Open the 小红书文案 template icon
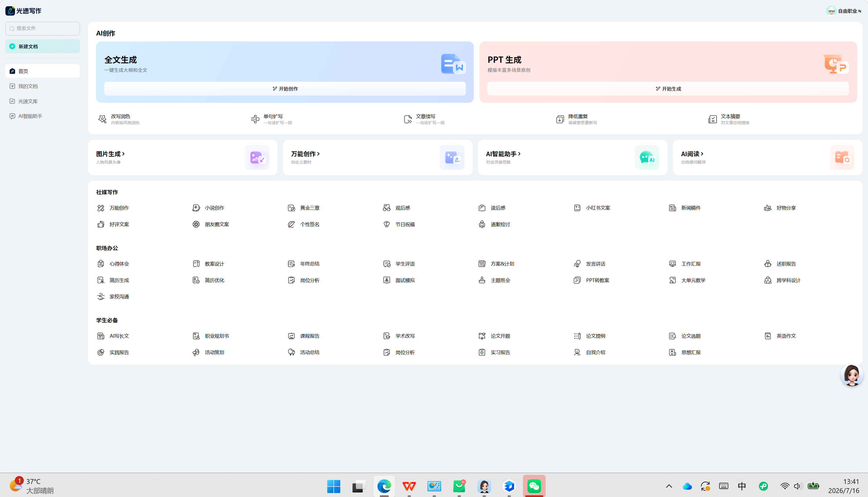Image resolution: width=868 pixels, height=497 pixels. pos(577,208)
